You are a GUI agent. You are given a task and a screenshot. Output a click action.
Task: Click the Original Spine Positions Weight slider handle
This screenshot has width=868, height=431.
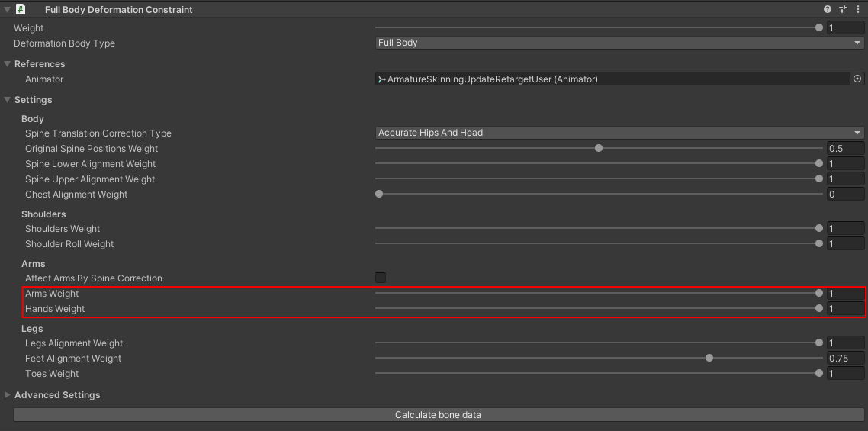599,148
